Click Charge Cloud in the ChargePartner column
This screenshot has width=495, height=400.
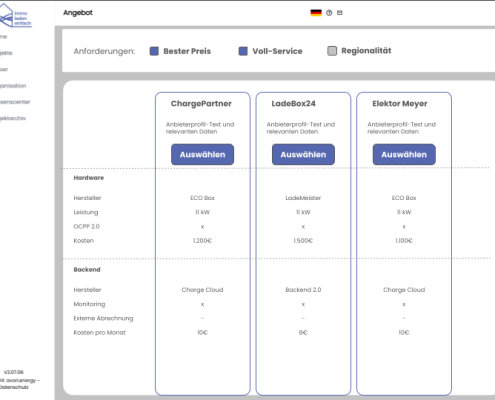tap(202, 290)
